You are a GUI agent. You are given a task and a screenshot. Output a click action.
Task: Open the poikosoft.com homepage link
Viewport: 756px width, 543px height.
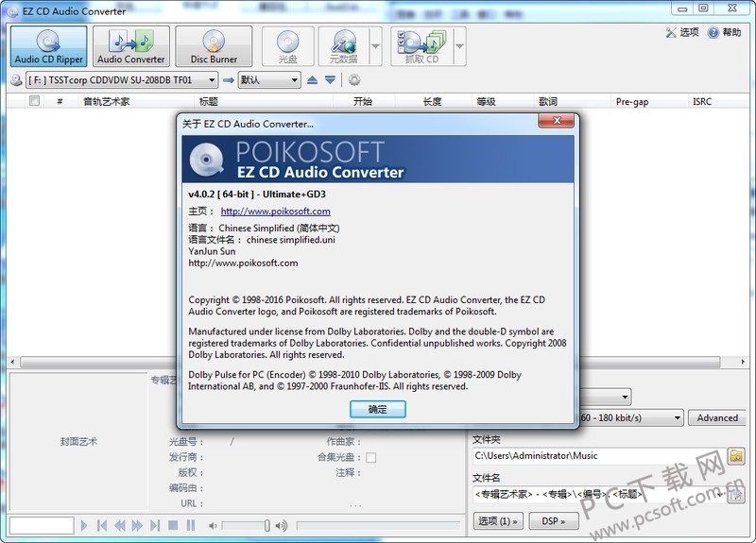tap(275, 211)
